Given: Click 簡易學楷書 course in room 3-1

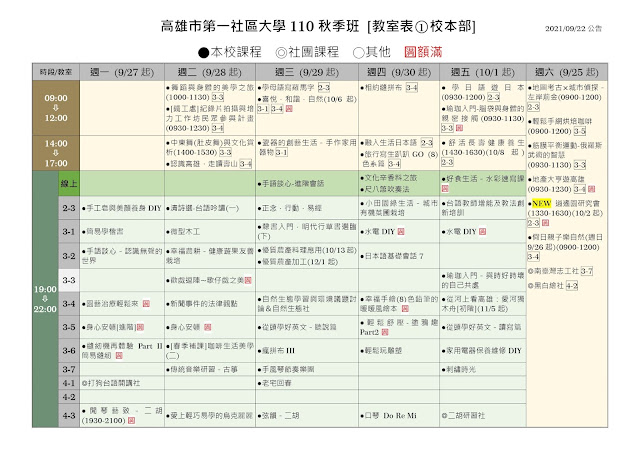Looking at the screenshot, I should click(x=102, y=232).
